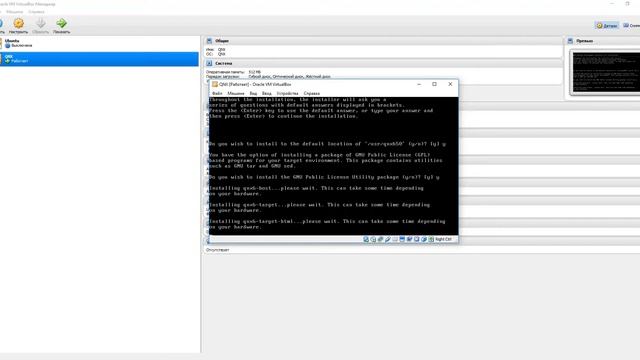Open Устройства menu in QNX VM window
The width and height of the screenshot is (640, 360).
287,93
